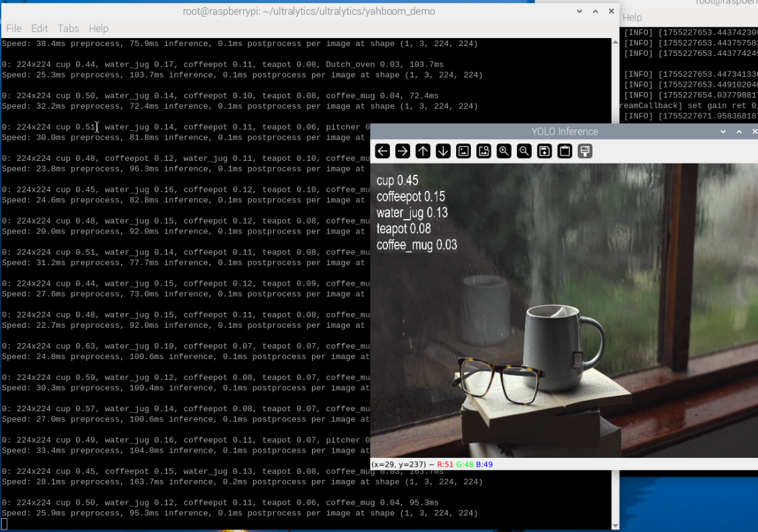This screenshot has height=532, width=758.
Task: Open the Edit menu in the terminal
Action: (39, 29)
